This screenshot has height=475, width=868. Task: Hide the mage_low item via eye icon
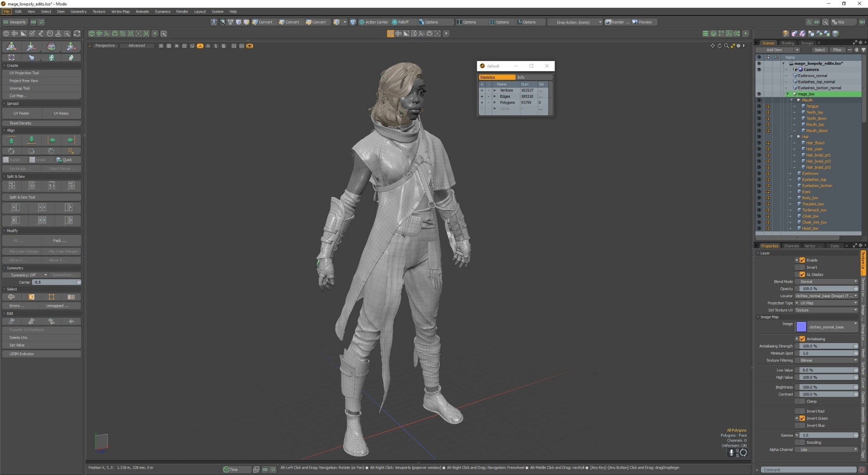pyautogui.click(x=759, y=94)
